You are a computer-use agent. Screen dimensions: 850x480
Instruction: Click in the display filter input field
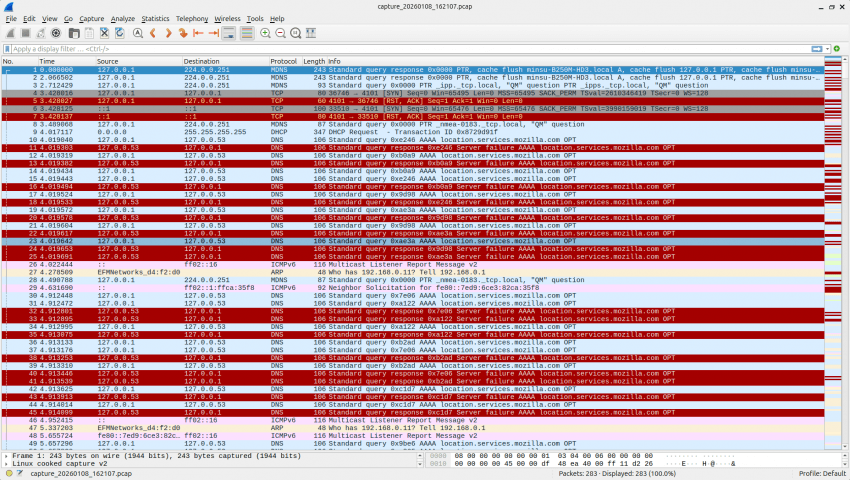[x=400, y=48]
